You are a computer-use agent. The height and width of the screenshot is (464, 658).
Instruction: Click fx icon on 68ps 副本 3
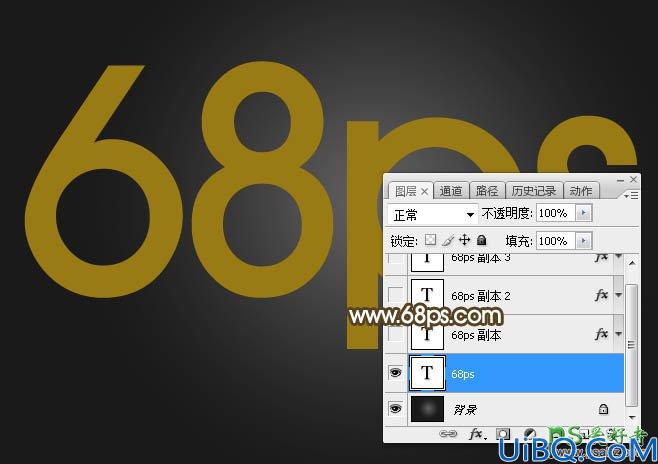pyautogui.click(x=601, y=257)
